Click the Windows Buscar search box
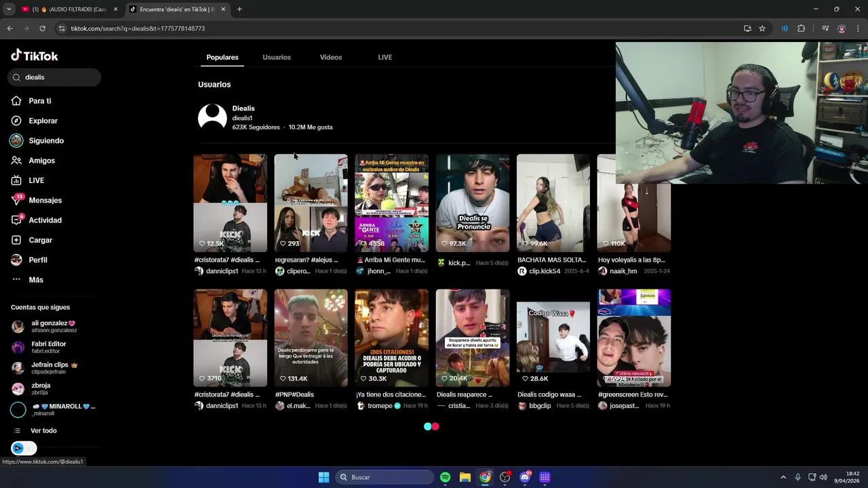The image size is (868, 488). pos(384,477)
